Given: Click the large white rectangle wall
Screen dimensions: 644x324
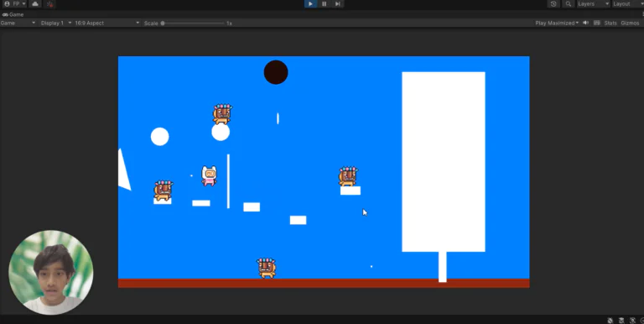Looking at the screenshot, I should pyautogui.click(x=443, y=162).
